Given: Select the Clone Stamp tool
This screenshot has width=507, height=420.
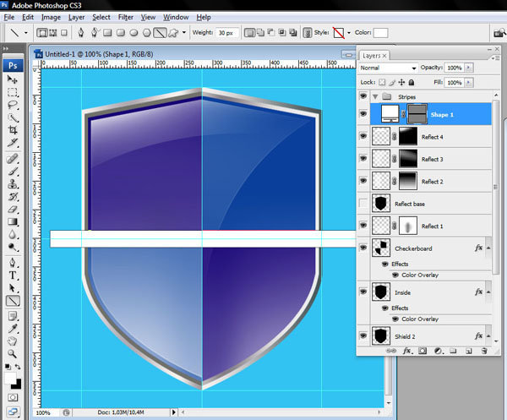Looking at the screenshot, I should [13, 184].
